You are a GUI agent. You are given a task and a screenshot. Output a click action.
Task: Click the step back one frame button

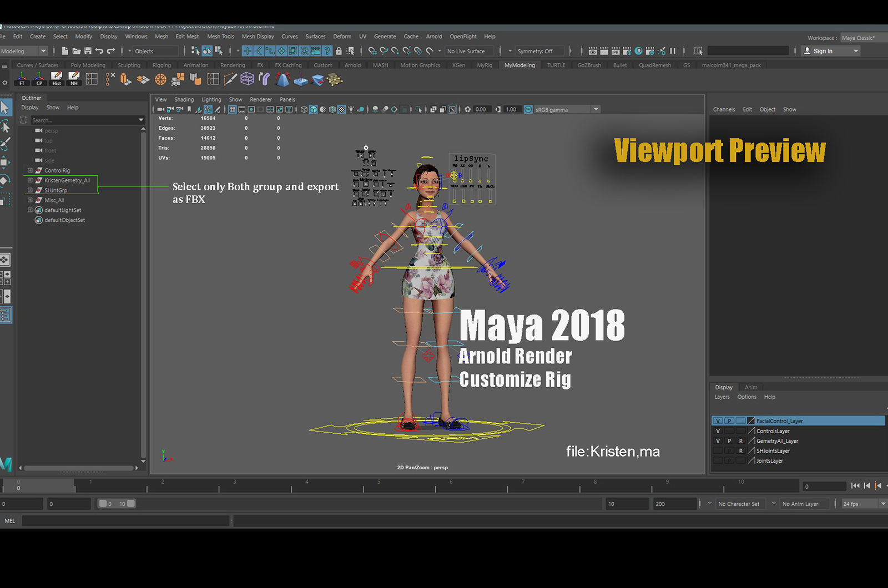[x=867, y=486]
